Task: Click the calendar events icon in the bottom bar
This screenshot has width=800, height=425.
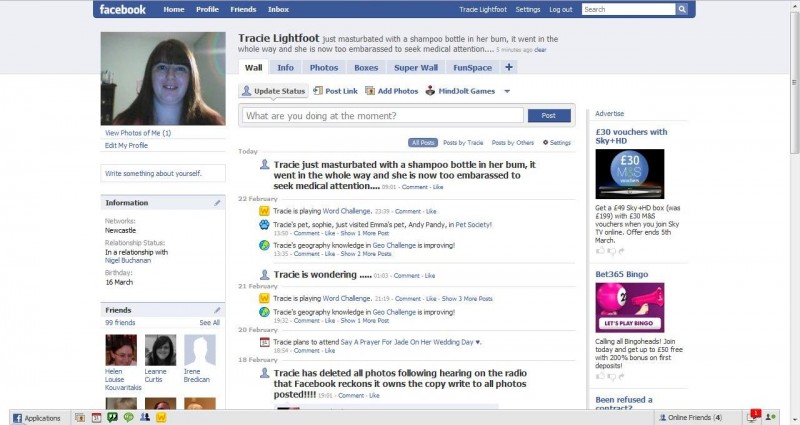Action: click(96, 417)
